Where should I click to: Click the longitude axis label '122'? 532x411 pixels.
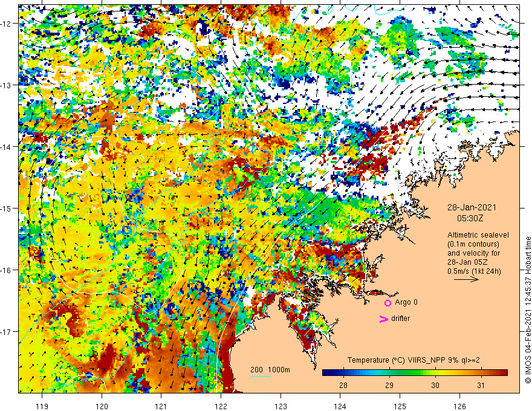(221, 406)
